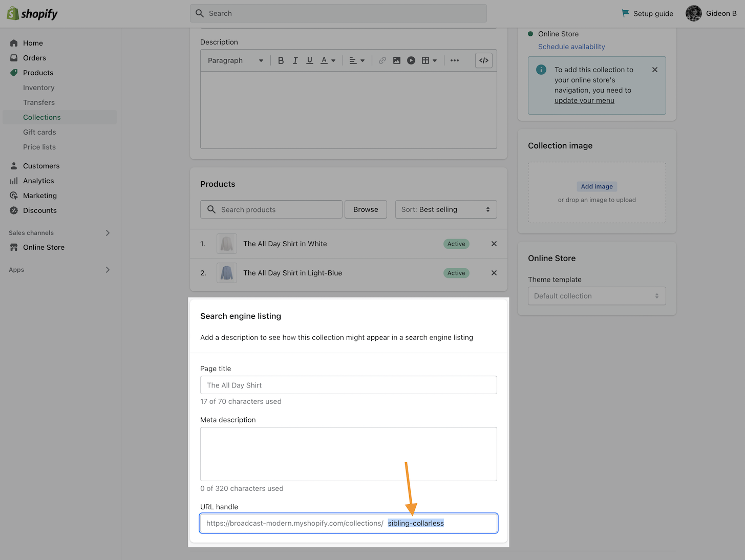Expand the Sales channels section
Viewport: 745px width, 560px height.
pyautogui.click(x=108, y=233)
